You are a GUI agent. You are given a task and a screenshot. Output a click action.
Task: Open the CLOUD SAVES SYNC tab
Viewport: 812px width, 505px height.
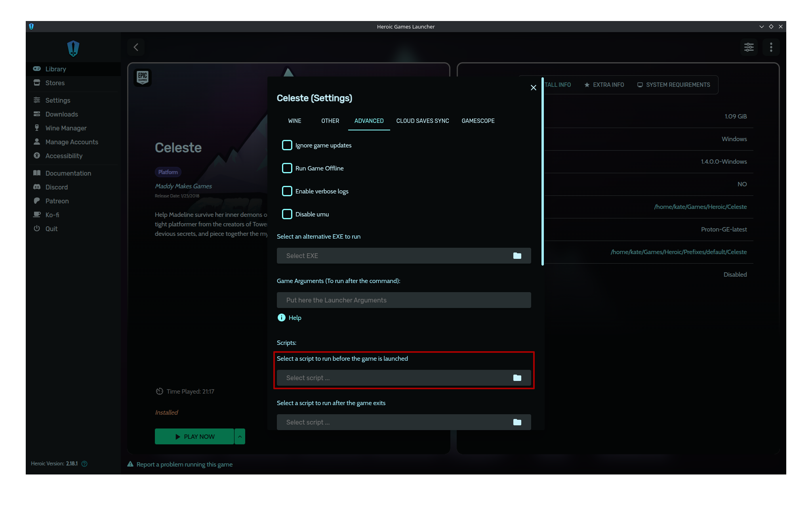[423, 121]
